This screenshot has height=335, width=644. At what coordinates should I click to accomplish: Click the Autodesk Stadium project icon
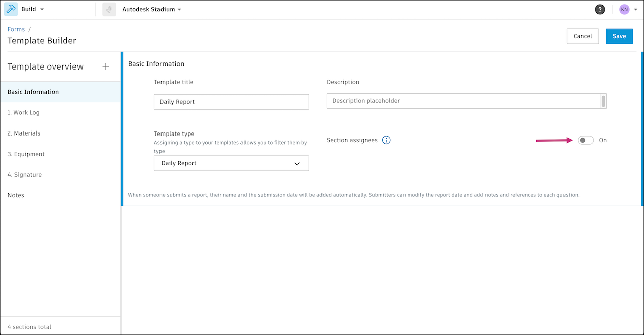[109, 9]
